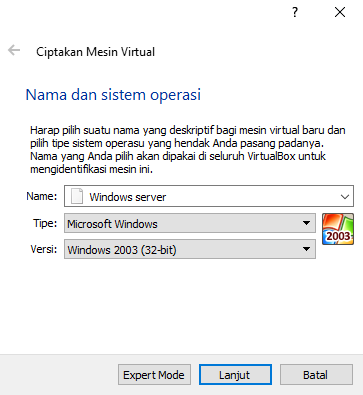The width and height of the screenshot is (363, 395).
Task: Click the document icon in the Name field
Action: (77, 196)
